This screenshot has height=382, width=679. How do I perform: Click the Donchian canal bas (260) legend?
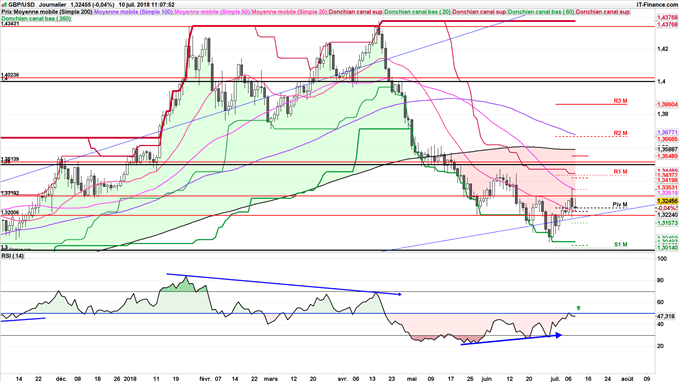[x=36, y=19]
